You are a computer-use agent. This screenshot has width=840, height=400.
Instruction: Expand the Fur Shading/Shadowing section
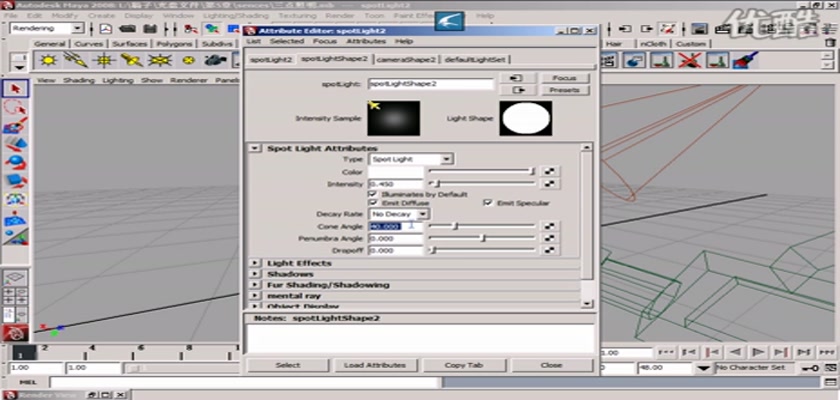[256, 285]
